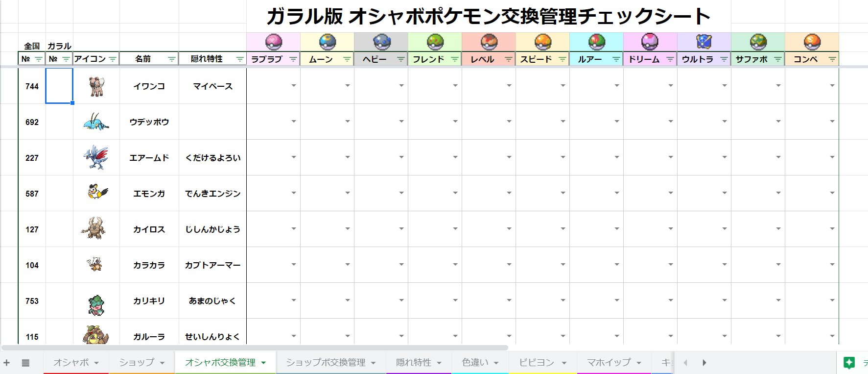This screenshot has height=374, width=868.
Task: Switch to the オシャボ sheet tab
Action: coord(76,362)
